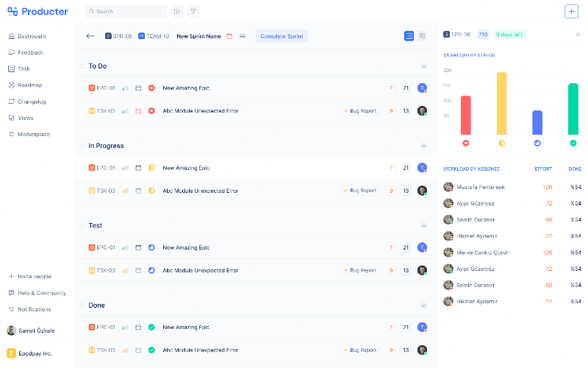Click the plus button at top right

(x=571, y=12)
